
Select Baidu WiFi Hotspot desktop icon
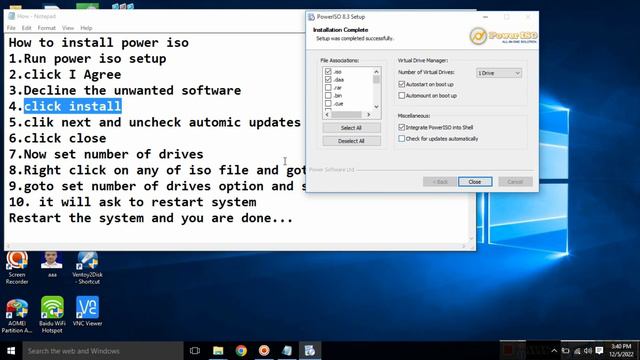point(52,315)
